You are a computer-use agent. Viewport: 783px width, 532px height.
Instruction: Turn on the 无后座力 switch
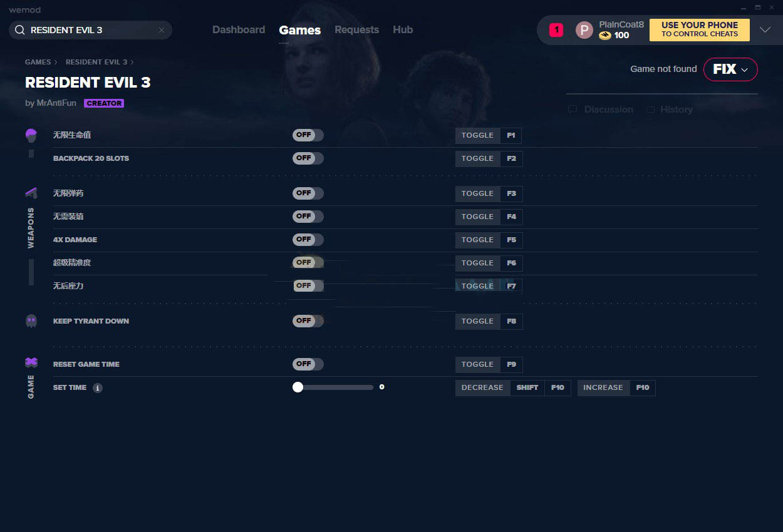click(308, 286)
